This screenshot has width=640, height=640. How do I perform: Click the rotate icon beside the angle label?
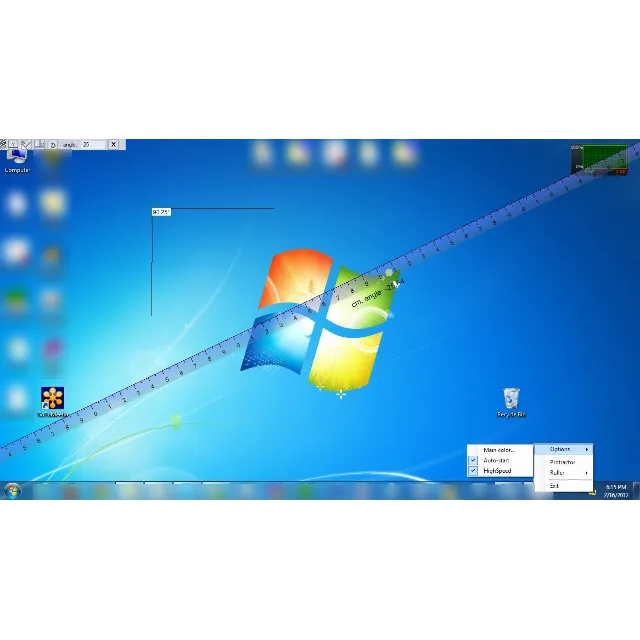click(53, 144)
